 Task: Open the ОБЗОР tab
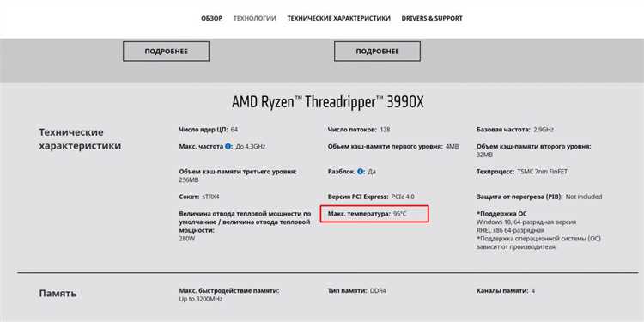coord(211,19)
